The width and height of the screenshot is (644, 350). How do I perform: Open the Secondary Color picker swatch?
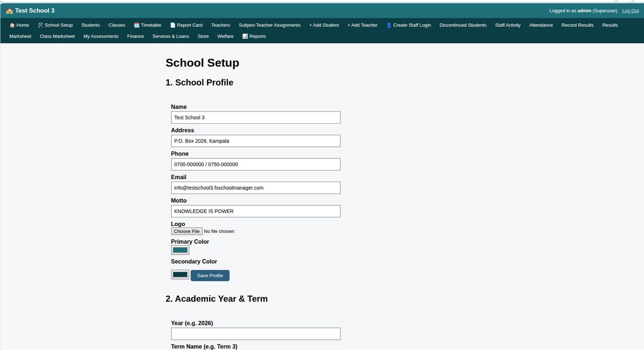[x=180, y=274]
